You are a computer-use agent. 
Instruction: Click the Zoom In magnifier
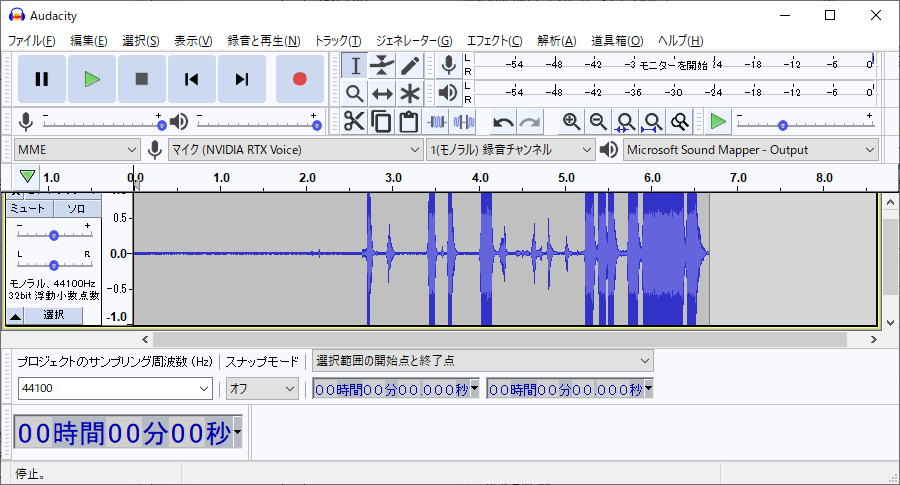(x=571, y=122)
